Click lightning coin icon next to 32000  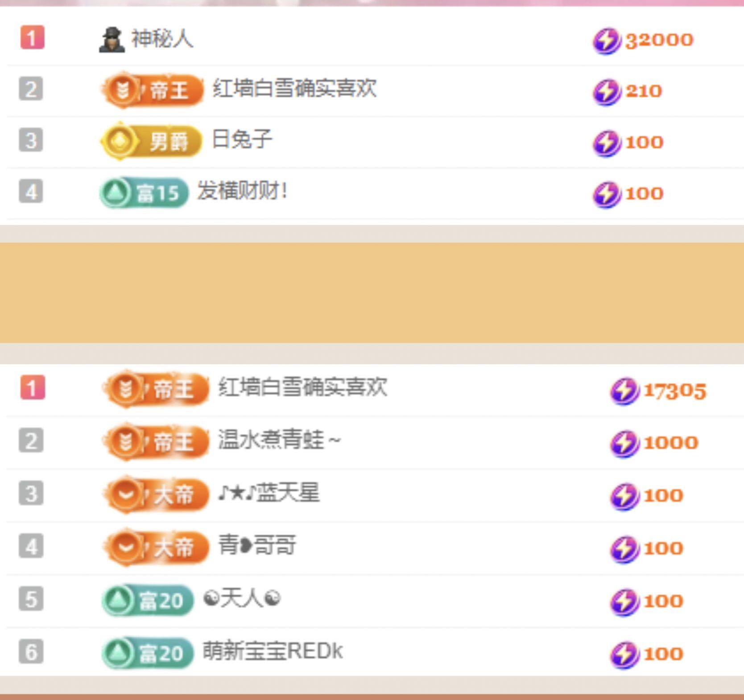point(607,41)
